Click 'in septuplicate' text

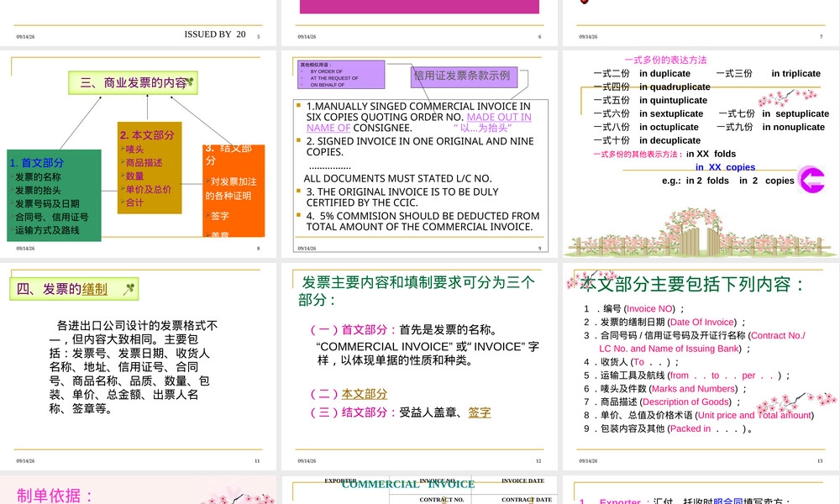795,113
